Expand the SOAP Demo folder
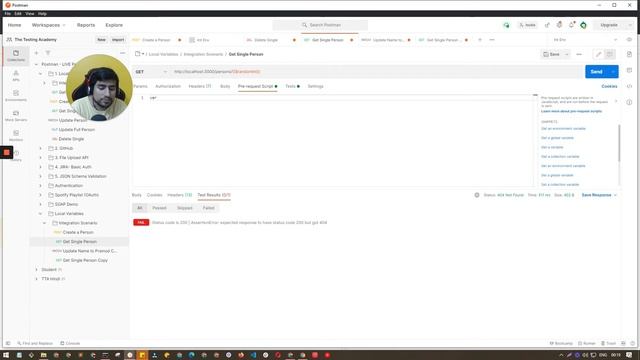 click(x=40, y=204)
